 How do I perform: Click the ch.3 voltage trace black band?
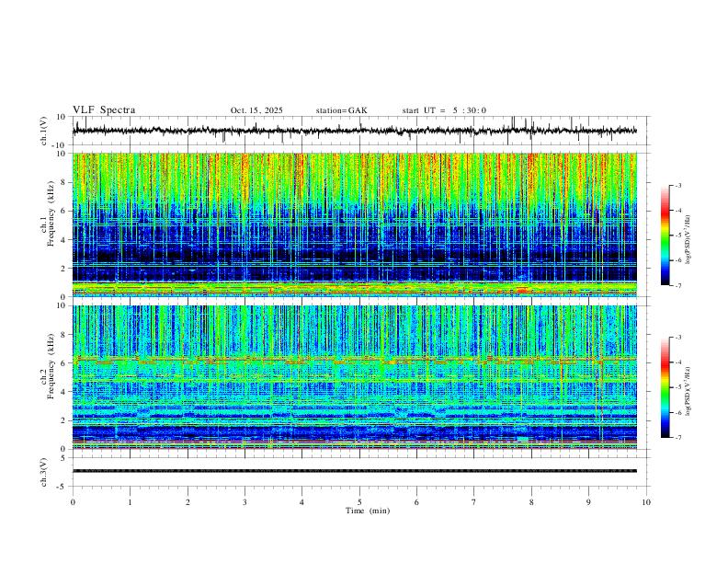pyautogui.click(x=355, y=471)
